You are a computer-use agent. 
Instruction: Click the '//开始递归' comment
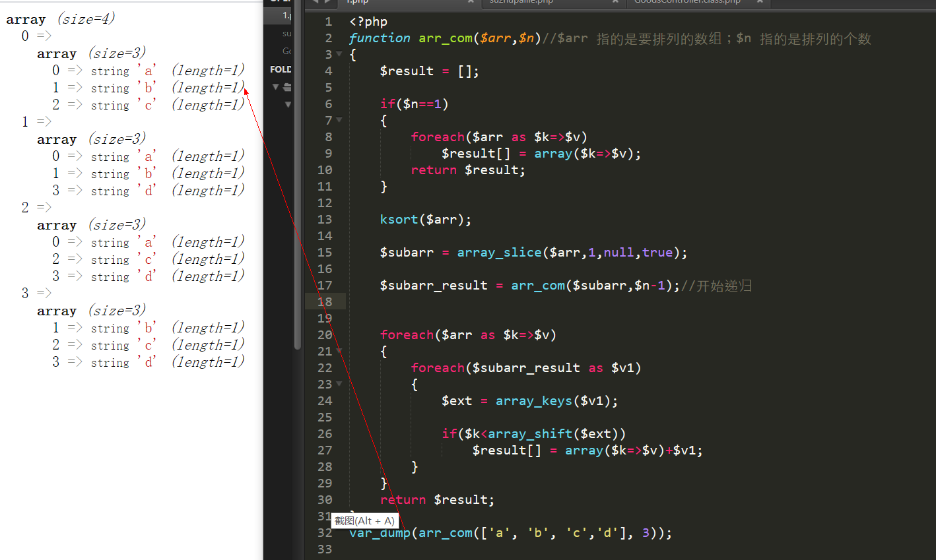pos(717,286)
